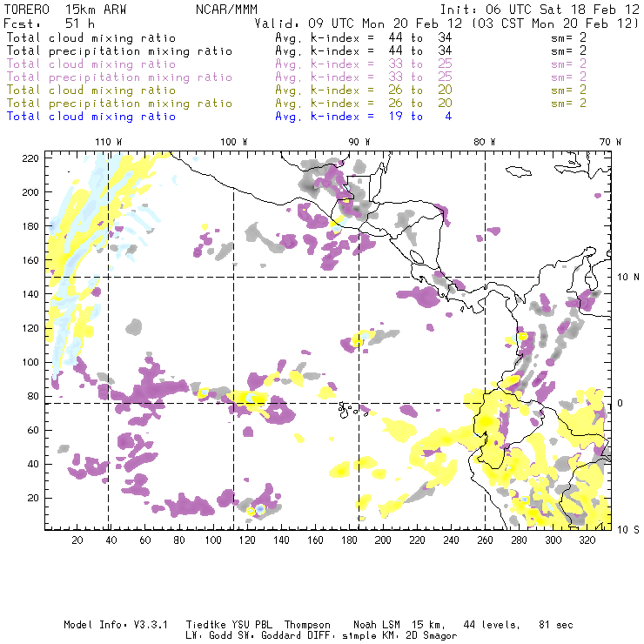The image size is (644, 644).
Task: Click '20' on the horizontal axis
Action: tap(77, 540)
